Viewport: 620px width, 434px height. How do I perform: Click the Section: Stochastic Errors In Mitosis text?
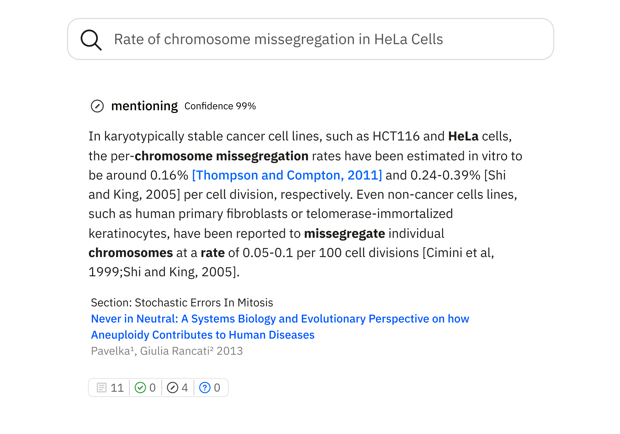(x=181, y=302)
